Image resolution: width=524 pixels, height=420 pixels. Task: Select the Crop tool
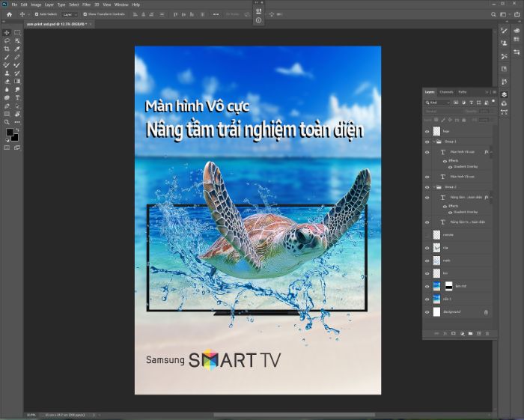click(7, 49)
